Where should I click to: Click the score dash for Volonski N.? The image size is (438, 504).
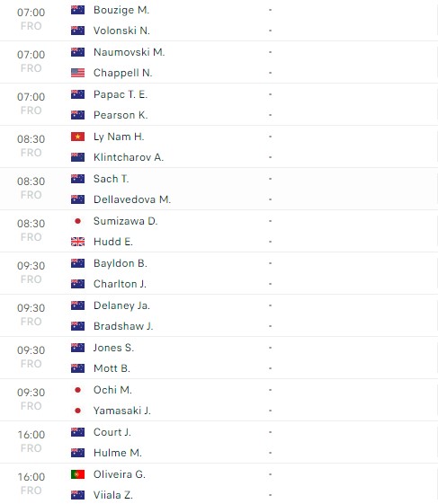(x=271, y=31)
